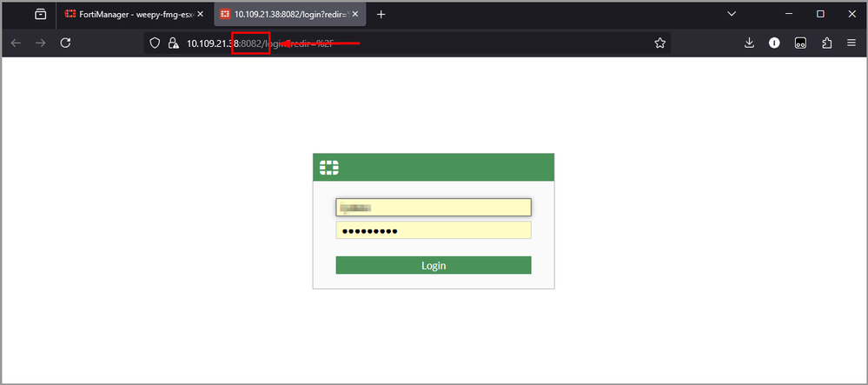This screenshot has height=385, width=868.
Task: Go forward using the forward arrow
Action: tap(41, 43)
